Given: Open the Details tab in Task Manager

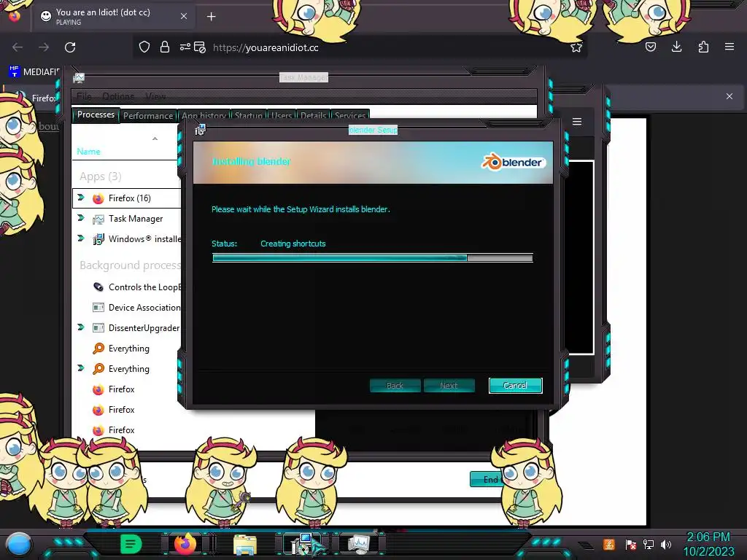Looking at the screenshot, I should pyautogui.click(x=314, y=116).
